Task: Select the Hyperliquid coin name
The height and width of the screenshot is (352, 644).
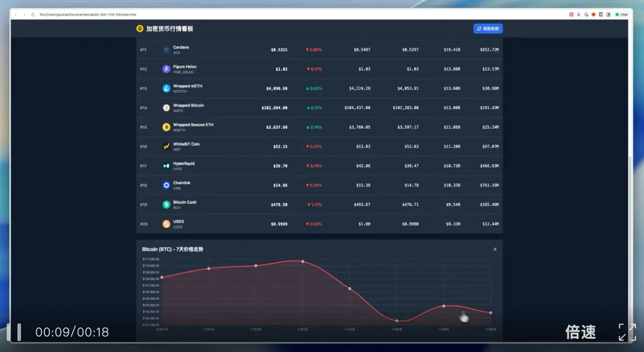Action: pos(184,163)
